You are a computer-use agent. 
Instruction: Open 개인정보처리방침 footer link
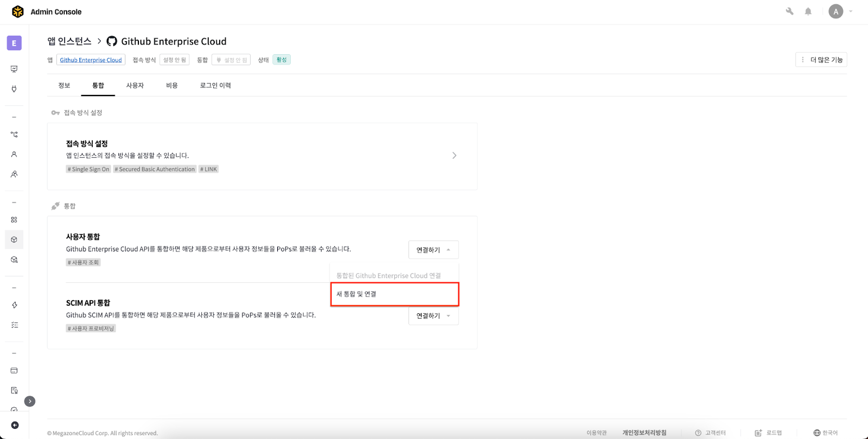coord(644,432)
